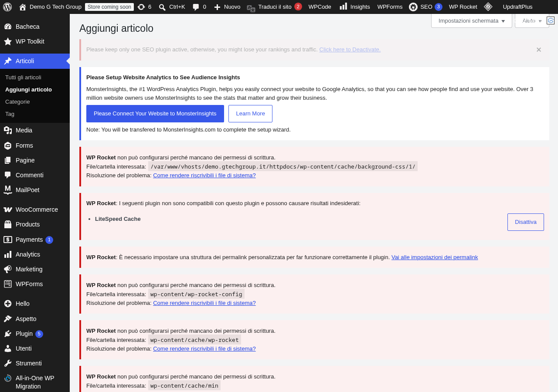Click the All-in-One WP Migration icon
Viewport: 558px width, 392px height.
click(x=8, y=378)
